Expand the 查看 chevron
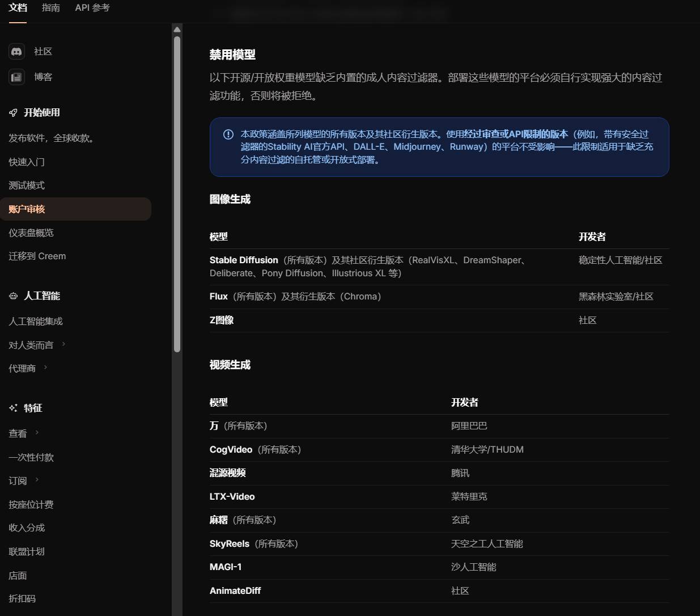 [x=37, y=432]
